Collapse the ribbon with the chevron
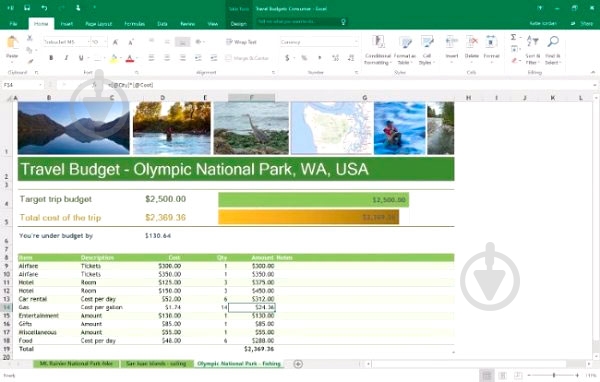The width and height of the screenshot is (600, 382). 593,72
